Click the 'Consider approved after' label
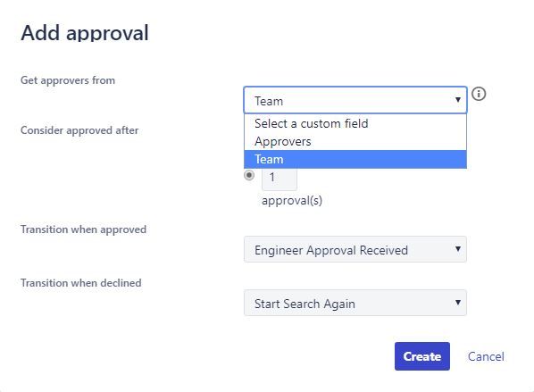The width and height of the screenshot is (534, 392). point(79,130)
